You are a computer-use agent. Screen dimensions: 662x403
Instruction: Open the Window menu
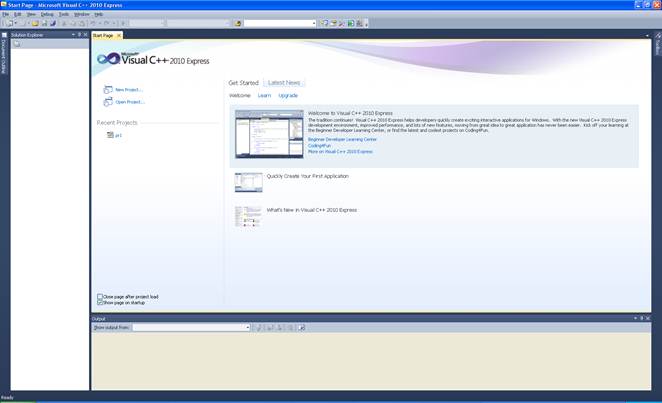81,14
